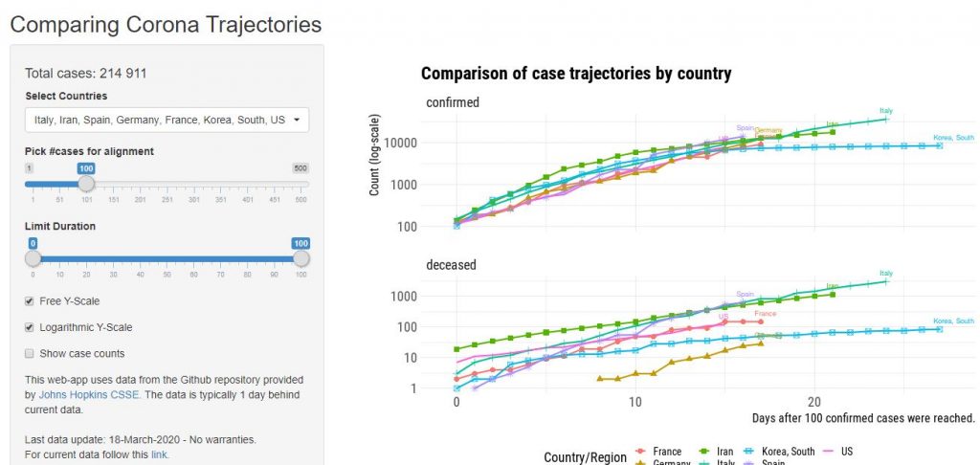Open the Select Countries dropdown arrow
Image resolution: width=980 pixels, height=465 pixels.
pos(297,121)
